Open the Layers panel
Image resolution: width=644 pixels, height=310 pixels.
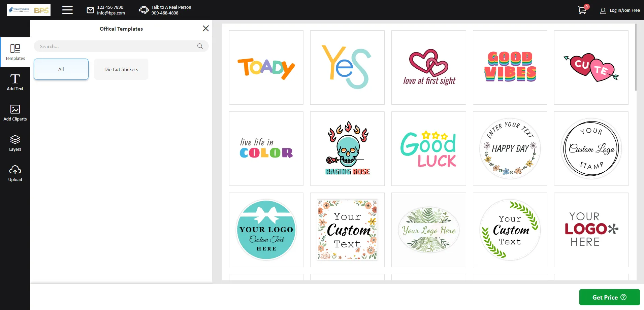pyautogui.click(x=15, y=142)
